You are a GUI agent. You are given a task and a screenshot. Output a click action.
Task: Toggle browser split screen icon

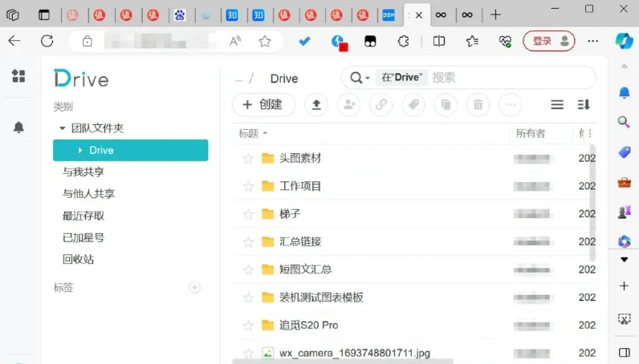pos(439,41)
